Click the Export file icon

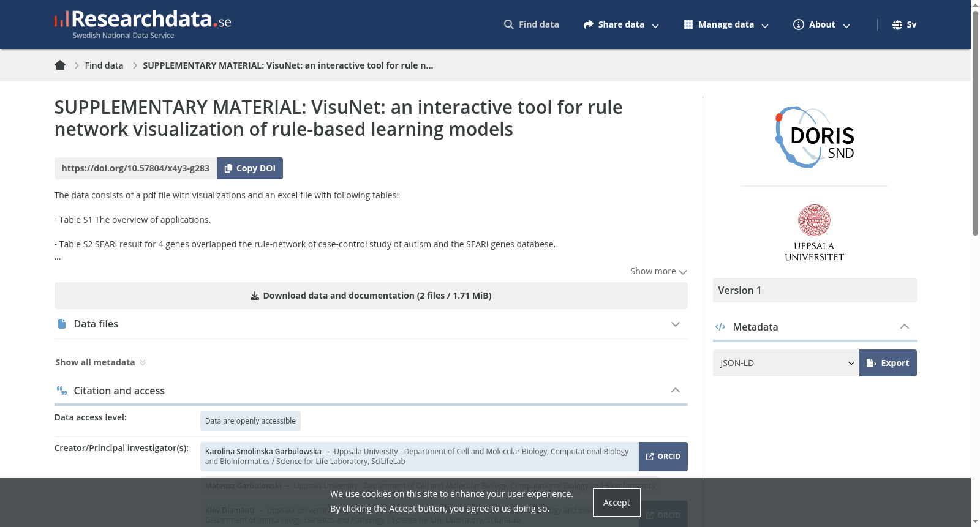pos(872,363)
